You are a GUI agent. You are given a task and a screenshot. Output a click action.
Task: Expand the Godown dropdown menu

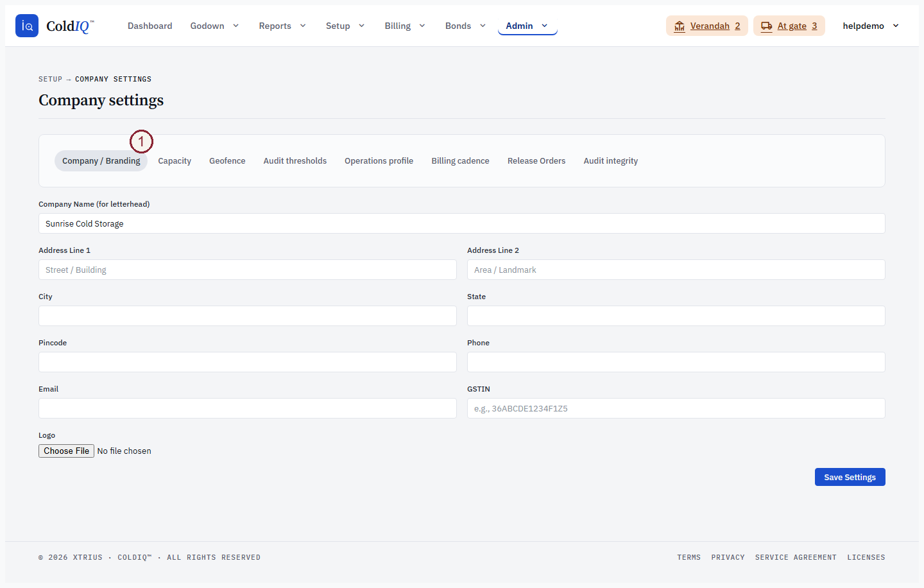214,26
